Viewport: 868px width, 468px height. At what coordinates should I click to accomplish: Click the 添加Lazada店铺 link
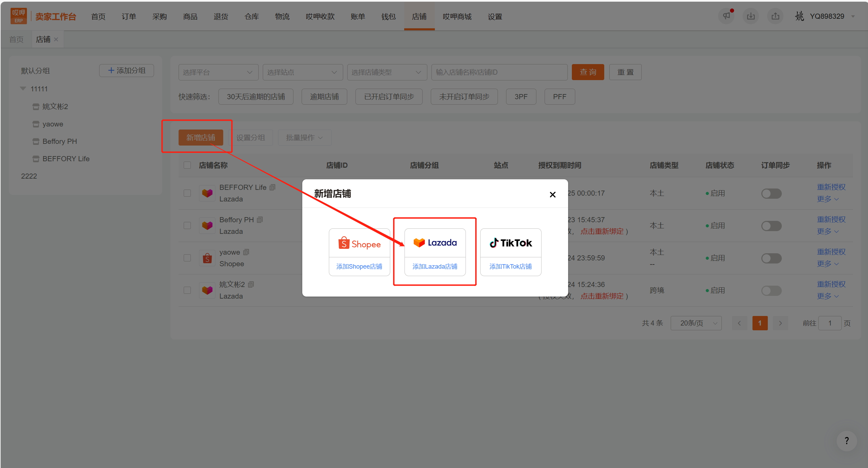435,267
